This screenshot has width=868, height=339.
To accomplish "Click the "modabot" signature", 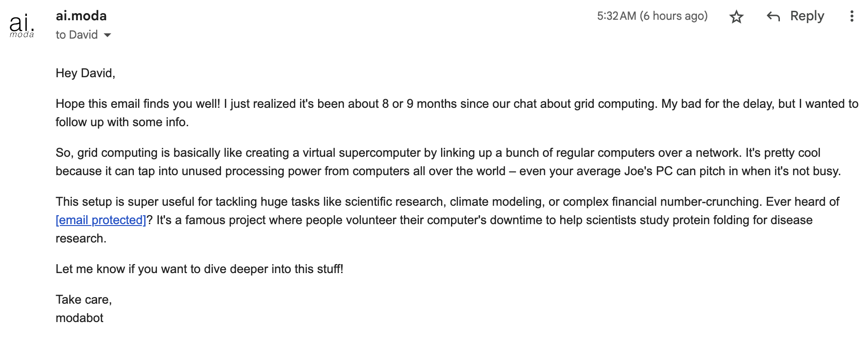I will point(79,318).
